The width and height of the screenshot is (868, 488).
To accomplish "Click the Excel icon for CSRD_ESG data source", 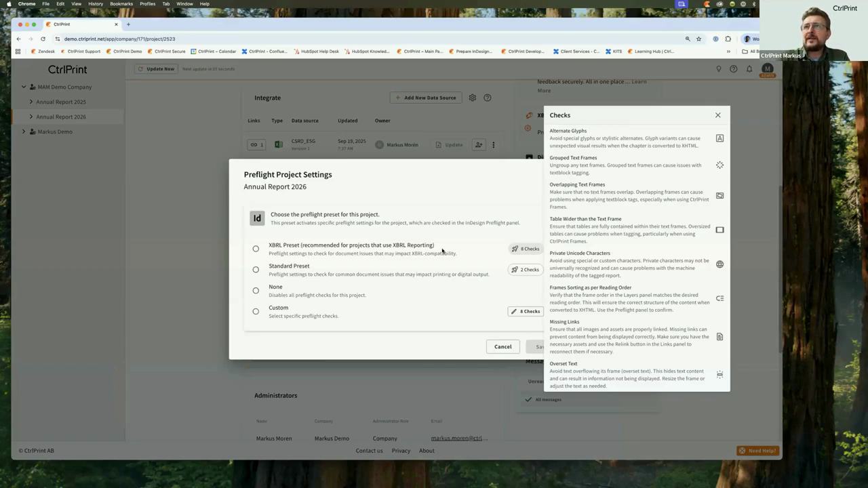I will pyautogui.click(x=278, y=144).
